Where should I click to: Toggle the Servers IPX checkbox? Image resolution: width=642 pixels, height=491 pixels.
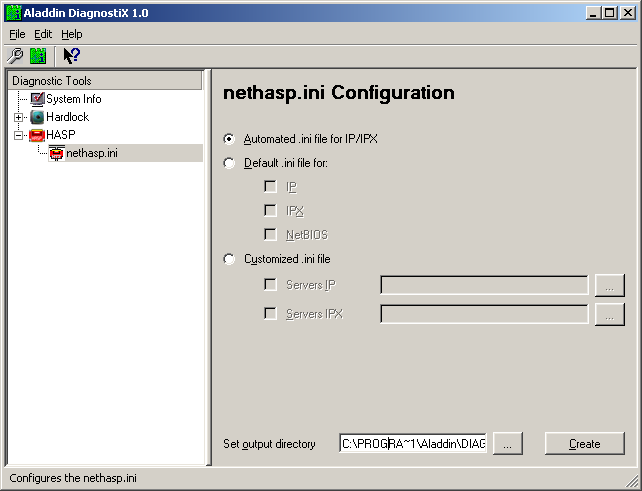pyautogui.click(x=270, y=314)
